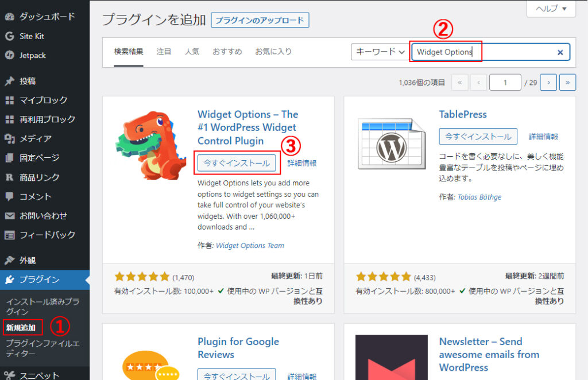588x380 pixels.
Task: Expand the ヘルプ help dropdown
Action: (x=551, y=8)
